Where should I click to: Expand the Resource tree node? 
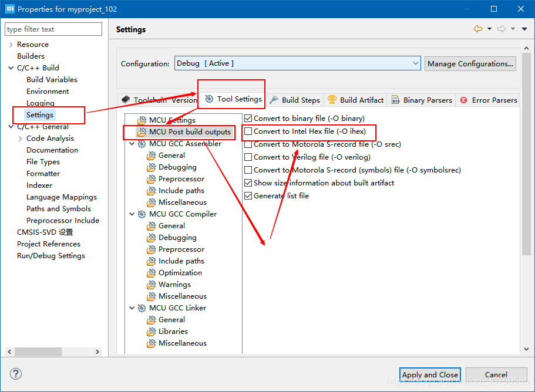click(11, 45)
